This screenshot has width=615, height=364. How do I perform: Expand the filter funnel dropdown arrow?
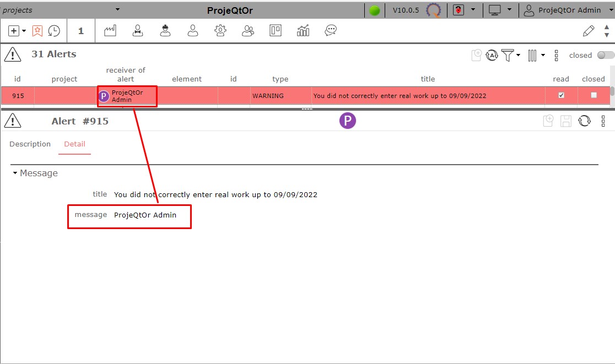518,56
